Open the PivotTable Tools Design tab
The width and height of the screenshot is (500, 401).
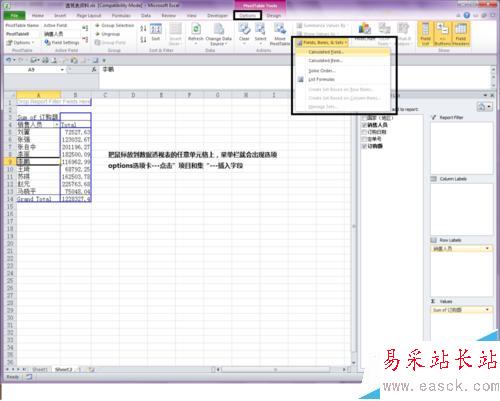273,16
